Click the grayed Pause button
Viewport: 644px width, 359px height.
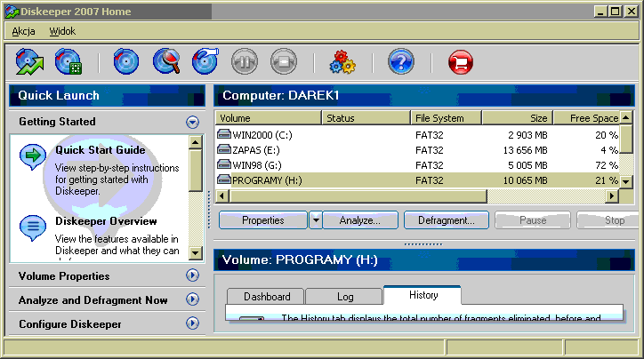tap(533, 220)
